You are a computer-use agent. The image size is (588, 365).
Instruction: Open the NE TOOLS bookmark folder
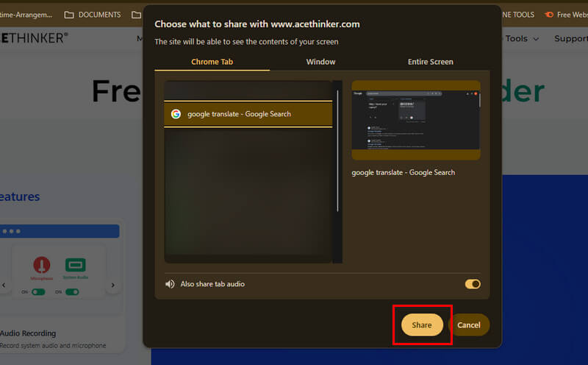(518, 15)
